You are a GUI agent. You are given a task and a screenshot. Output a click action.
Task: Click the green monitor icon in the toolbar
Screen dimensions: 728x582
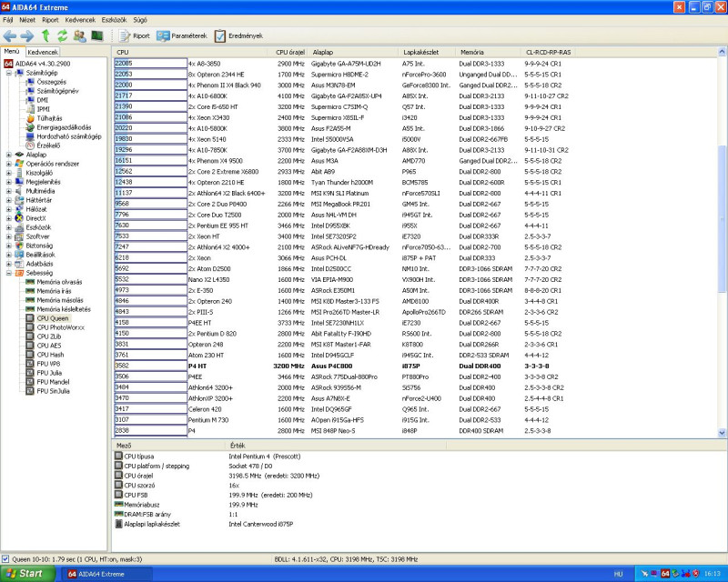[x=97, y=35]
